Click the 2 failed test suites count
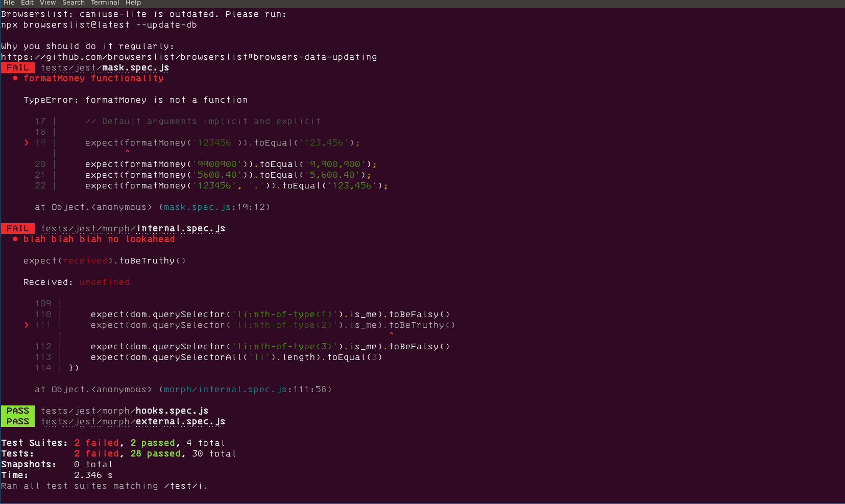The image size is (845, 504). 96,442
